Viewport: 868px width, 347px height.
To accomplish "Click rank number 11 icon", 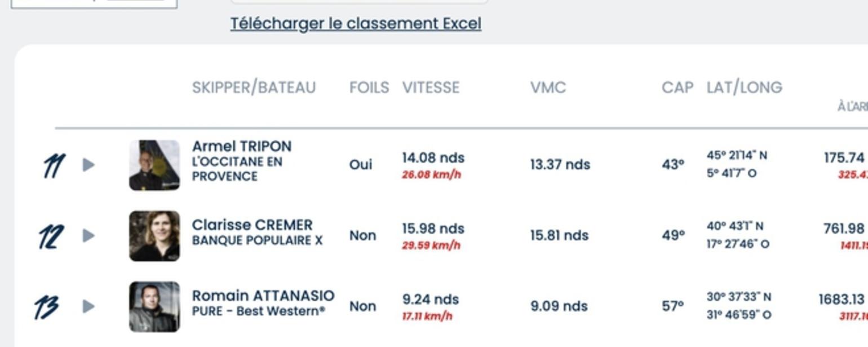I will pos(54,166).
